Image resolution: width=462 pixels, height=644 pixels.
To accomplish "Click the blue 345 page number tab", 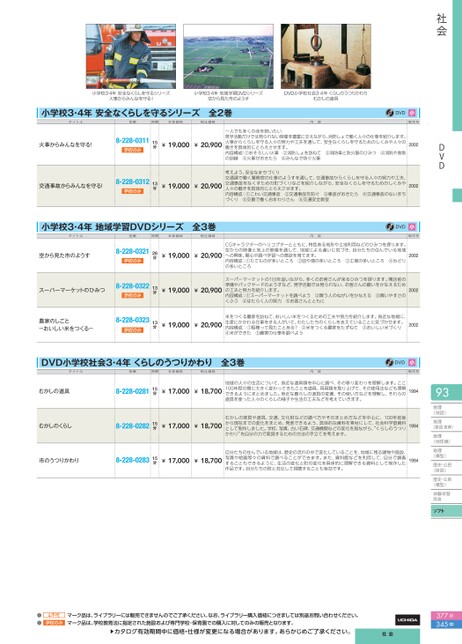I will (446, 624).
